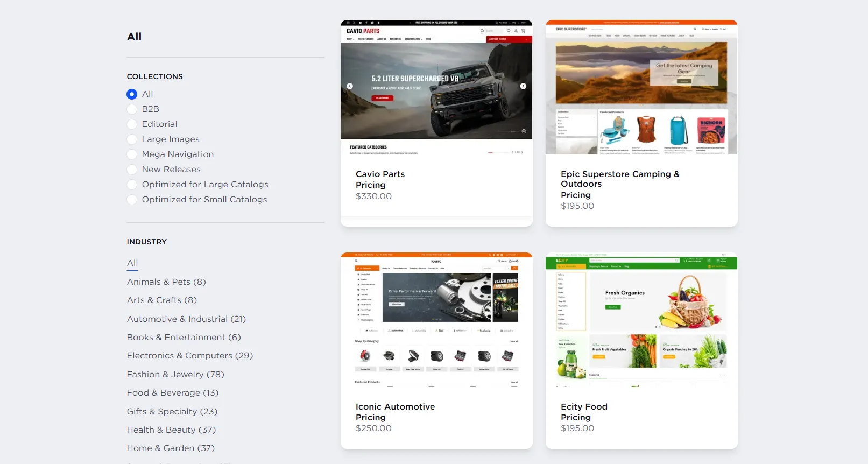Choose the Editorial collection option
Image resolution: width=868 pixels, height=464 pixels.
[132, 124]
